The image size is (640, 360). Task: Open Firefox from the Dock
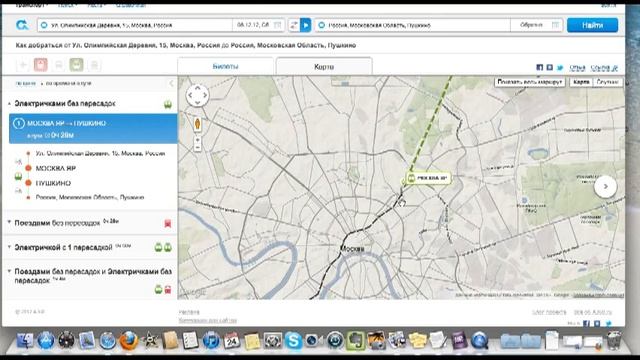point(129,340)
